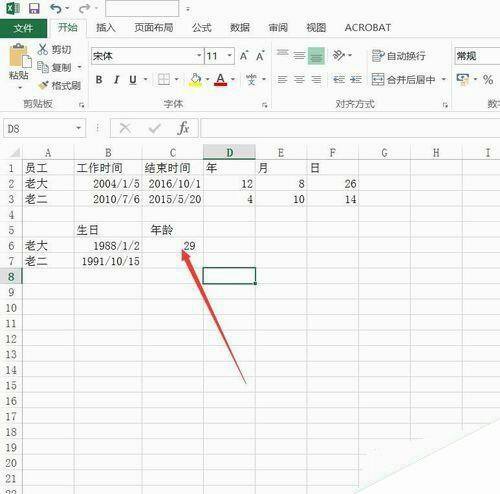Switch to the Formulas (公式) tab
The image size is (500, 494).
(x=202, y=28)
